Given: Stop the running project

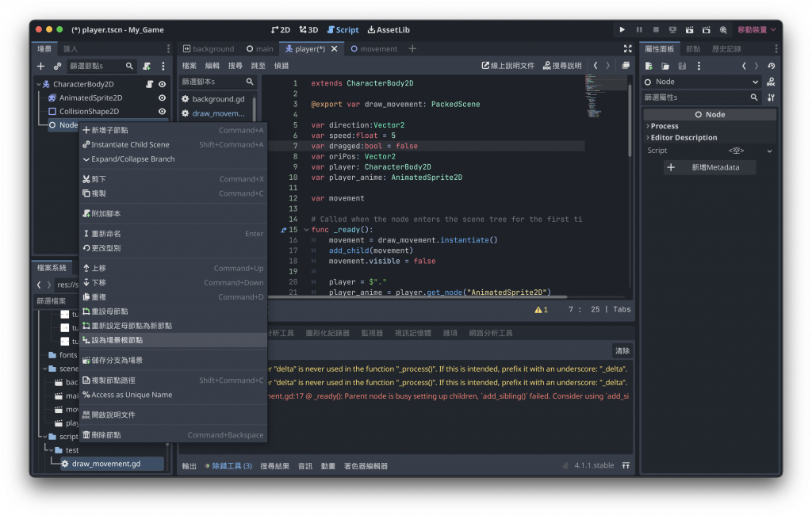Looking at the screenshot, I should [x=656, y=29].
